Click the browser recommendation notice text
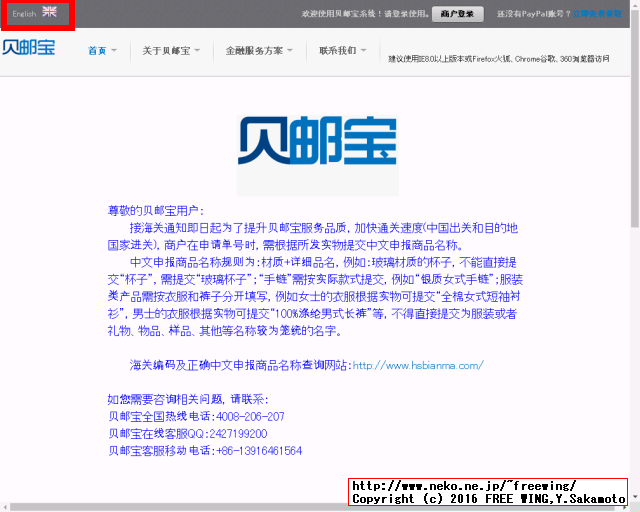Screen dimensions: 640x512 (x=498, y=59)
